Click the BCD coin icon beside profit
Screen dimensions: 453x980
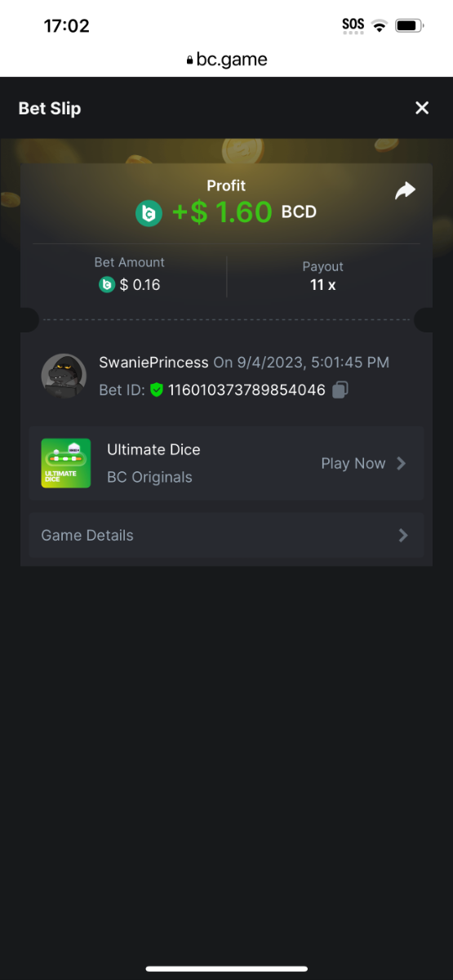pos(149,213)
